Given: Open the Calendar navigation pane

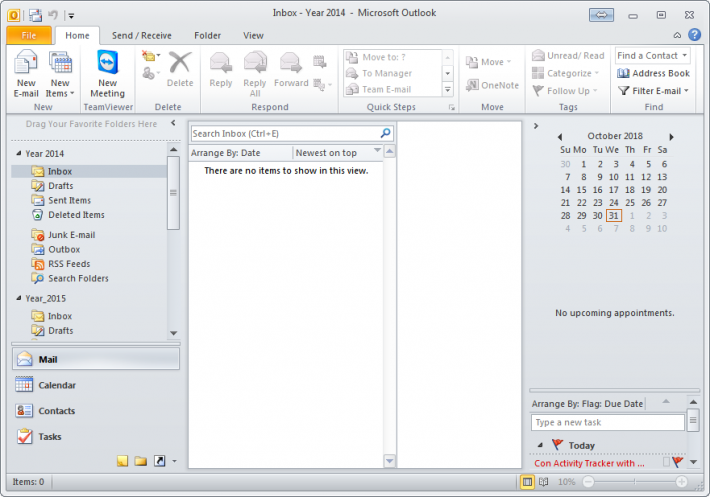Looking at the screenshot, I should pyautogui.click(x=56, y=385).
